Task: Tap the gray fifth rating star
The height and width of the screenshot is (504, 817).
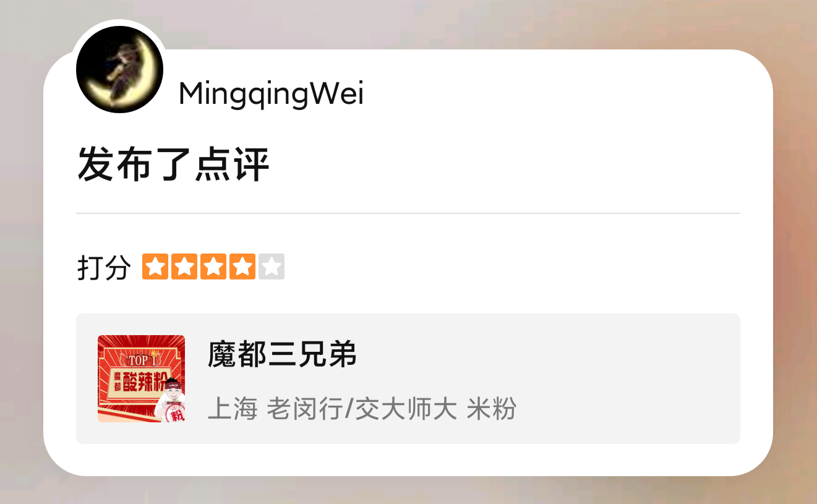Action: coord(272,267)
